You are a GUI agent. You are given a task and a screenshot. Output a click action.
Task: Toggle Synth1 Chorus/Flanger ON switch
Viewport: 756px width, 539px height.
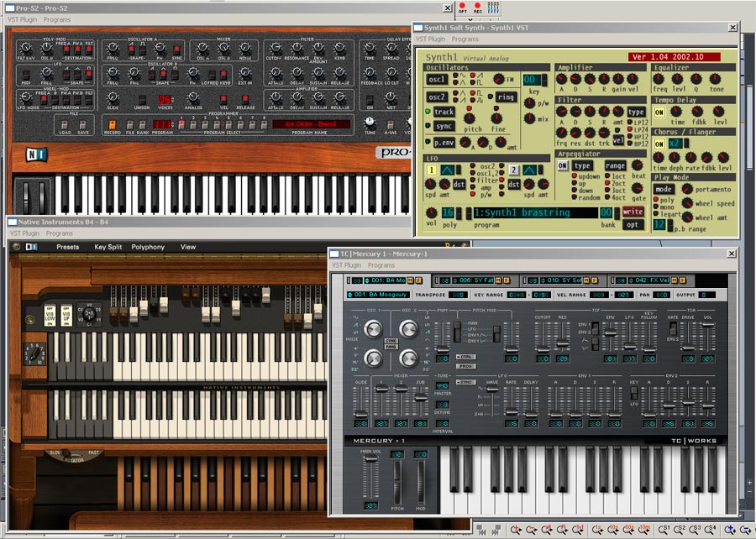tap(659, 144)
